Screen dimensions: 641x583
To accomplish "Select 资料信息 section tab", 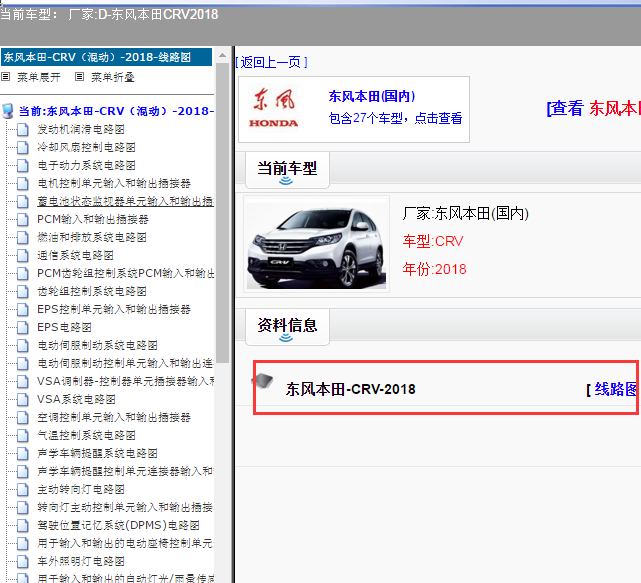I will 287,327.
